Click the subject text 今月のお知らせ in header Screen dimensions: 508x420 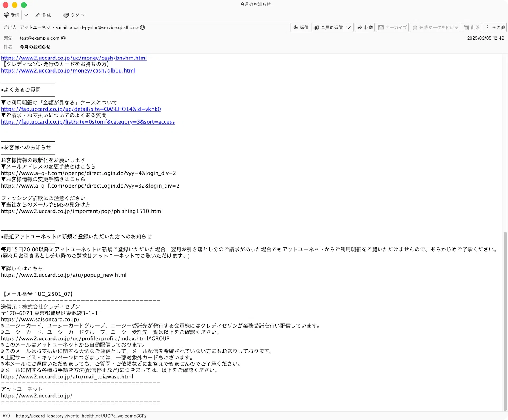coord(35,47)
